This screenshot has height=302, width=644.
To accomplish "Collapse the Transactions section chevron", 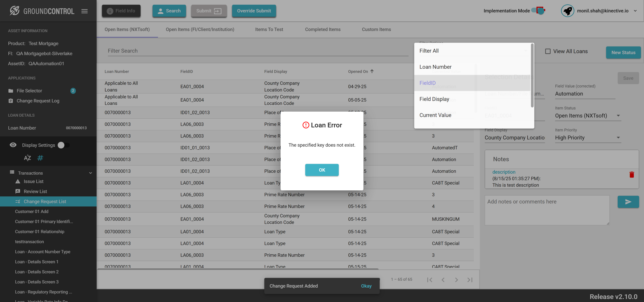I will (91, 173).
